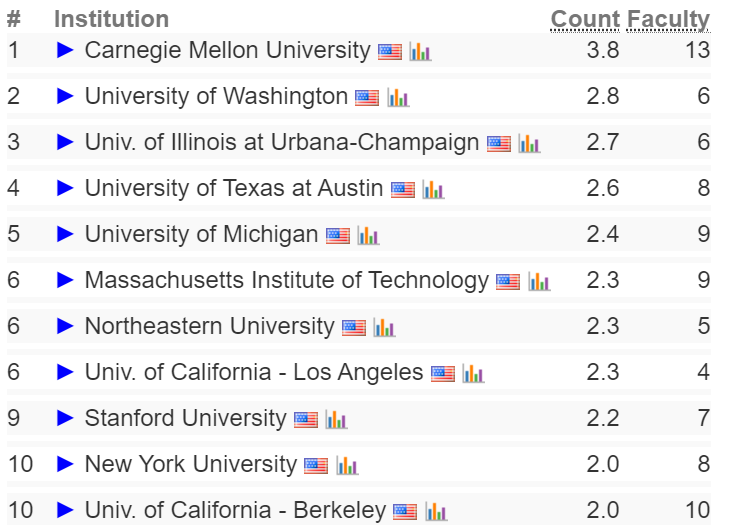The height and width of the screenshot is (525, 733).
Task: Click bar chart icon for Stanford University
Action: (336, 419)
